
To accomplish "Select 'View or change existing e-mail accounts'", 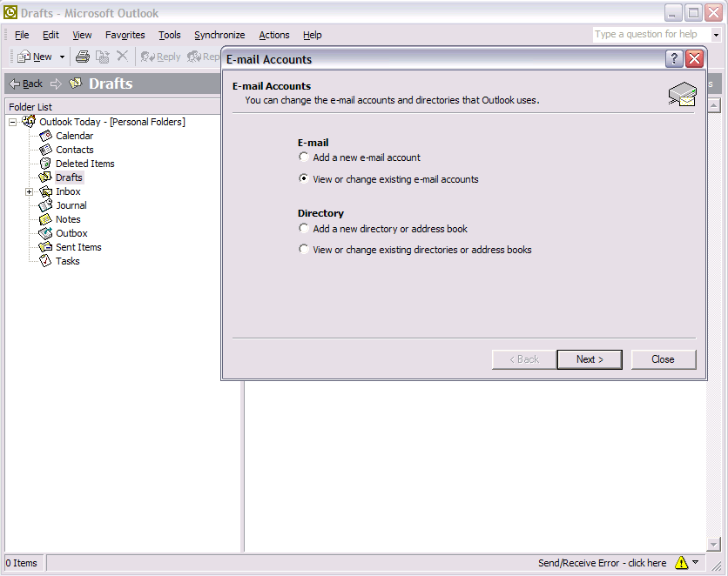I will (388, 179).
